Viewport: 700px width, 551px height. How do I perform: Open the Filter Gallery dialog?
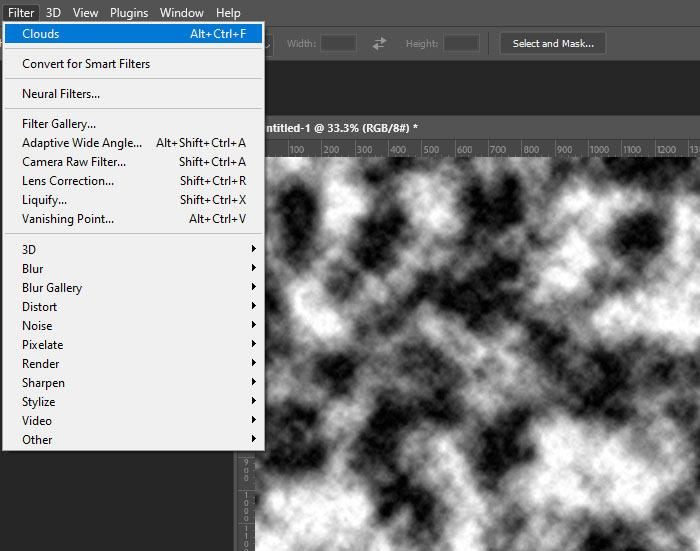(x=59, y=124)
